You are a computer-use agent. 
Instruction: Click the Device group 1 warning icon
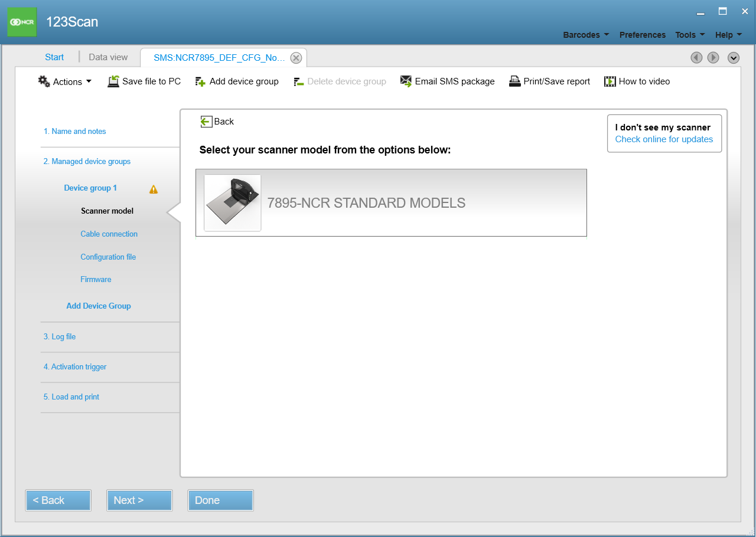(154, 189)
